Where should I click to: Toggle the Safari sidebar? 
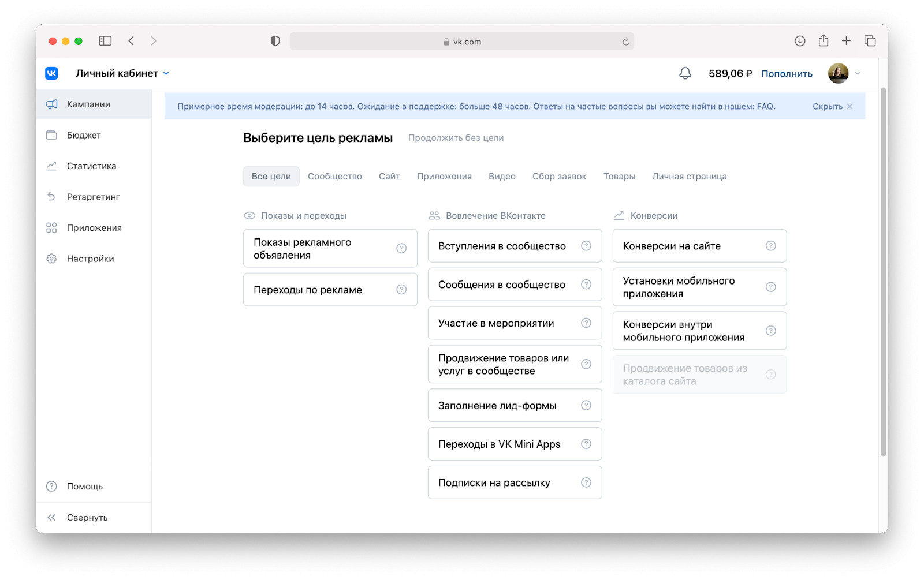click(x=105, y=41)
